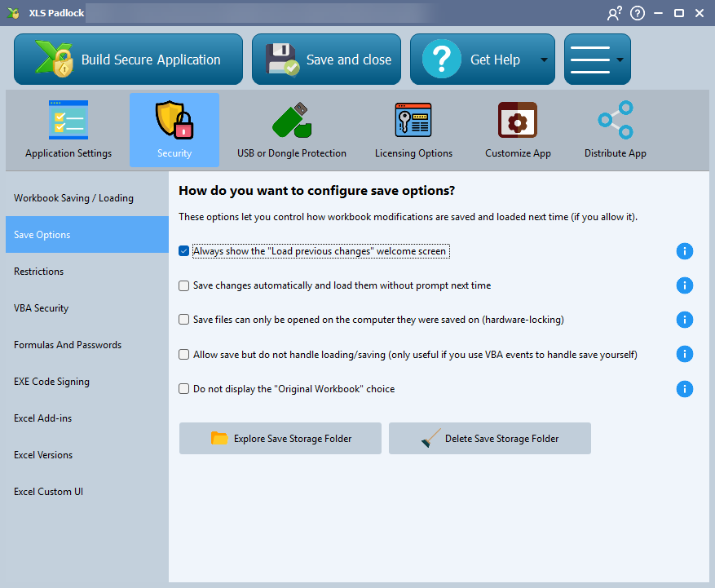The width and height of the screenshot is (715, 588).
Task: Expand the Get Help dropdown arrow
Action: pyautogui.click(x=544, y=60)
